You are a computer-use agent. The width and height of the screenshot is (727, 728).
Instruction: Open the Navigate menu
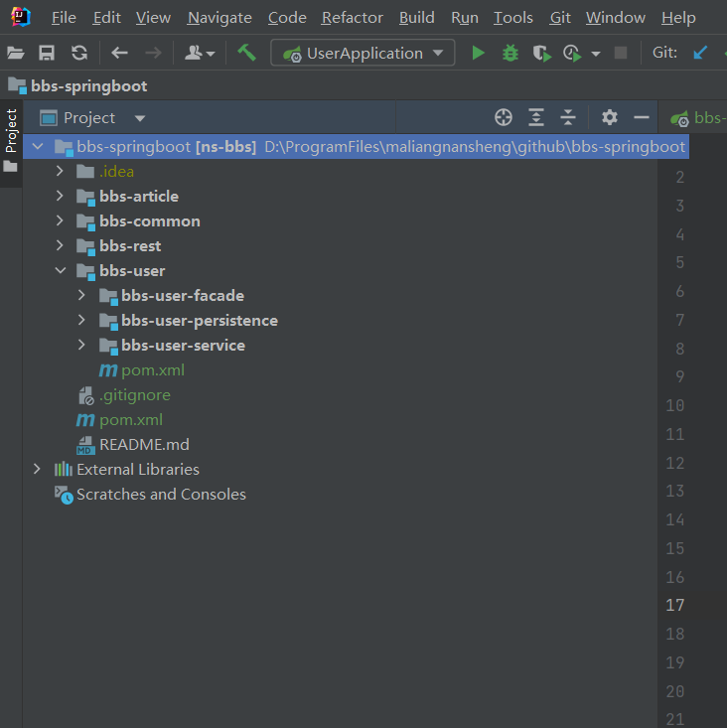click(219, 18)
